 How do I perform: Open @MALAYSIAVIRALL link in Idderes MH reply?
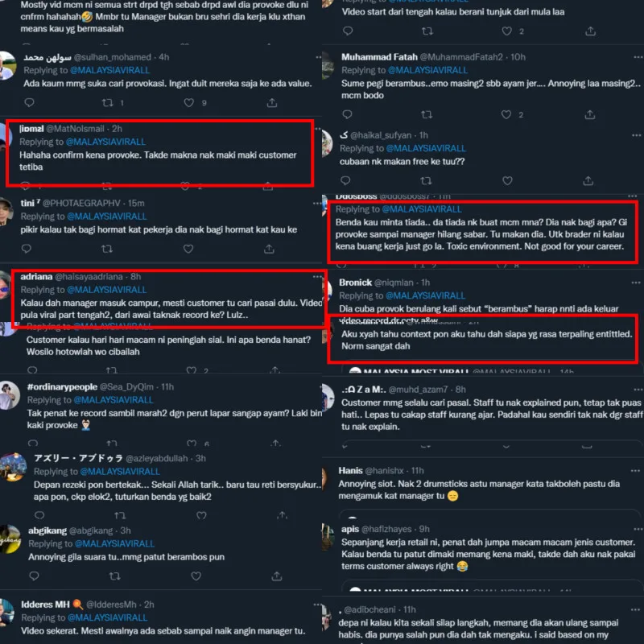pos(108,617)
